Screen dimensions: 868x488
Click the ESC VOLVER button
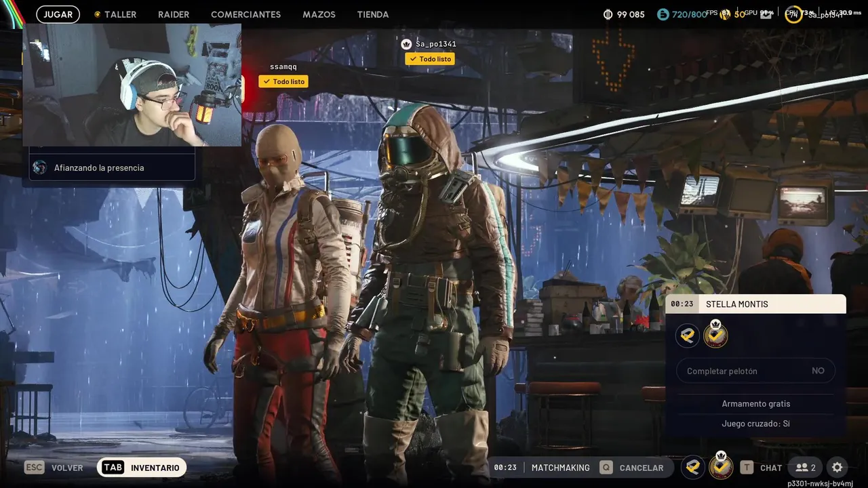click(x=54, y=468)
